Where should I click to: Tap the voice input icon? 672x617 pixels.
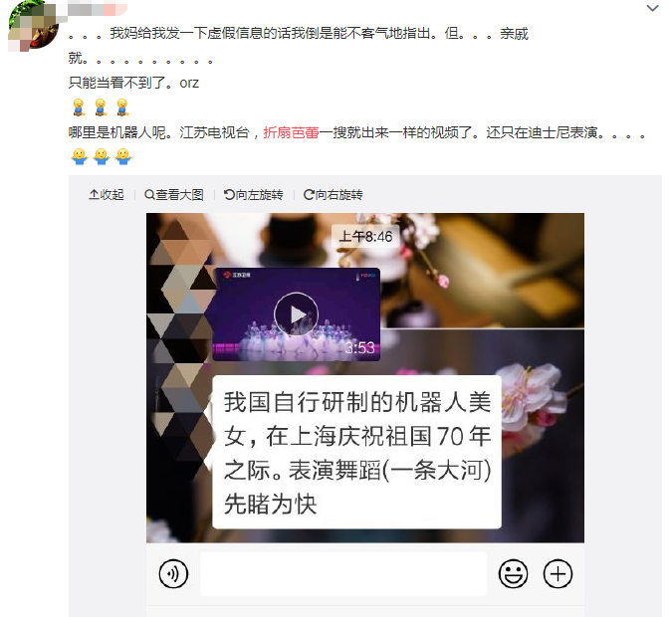click(173, 574)
